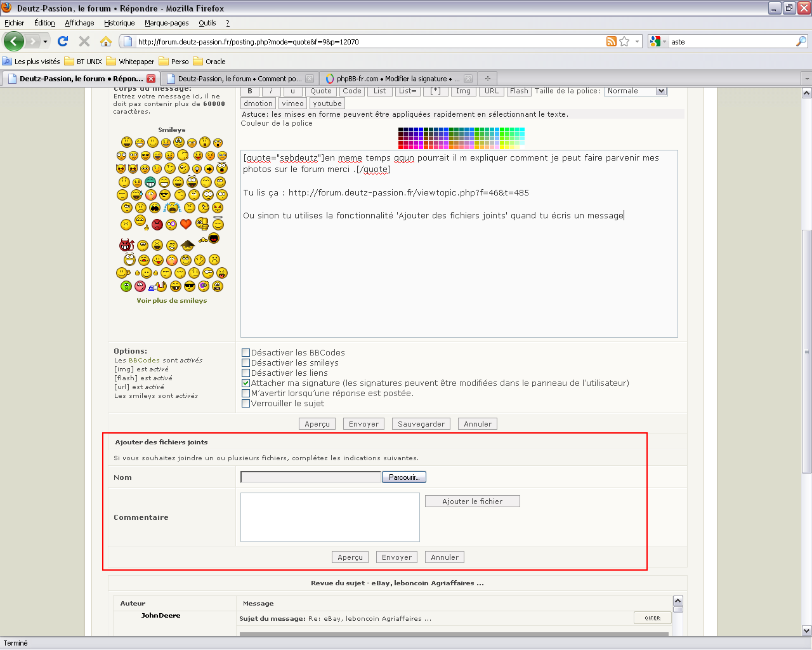The width and height of the screenshot is (812, 650).
Task: Click the Firefox reload page icon
Action: pyautogui.click(x=63, y=41)
